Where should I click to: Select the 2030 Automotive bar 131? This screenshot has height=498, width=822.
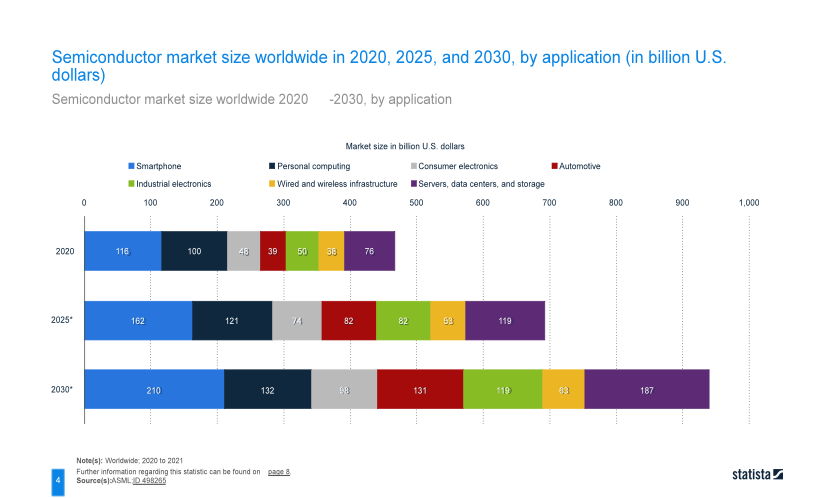coord(420,389)
